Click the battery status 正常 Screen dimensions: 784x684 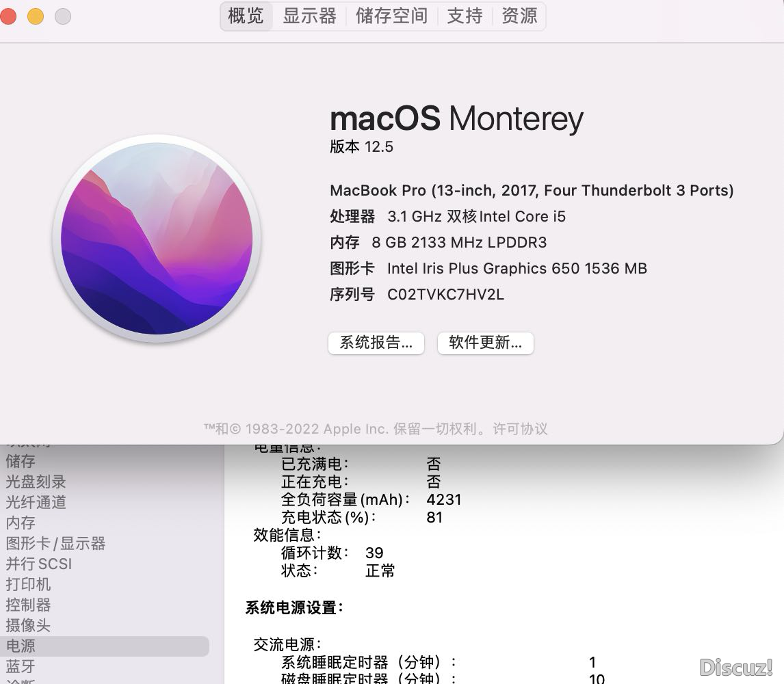tap(380, 570)
